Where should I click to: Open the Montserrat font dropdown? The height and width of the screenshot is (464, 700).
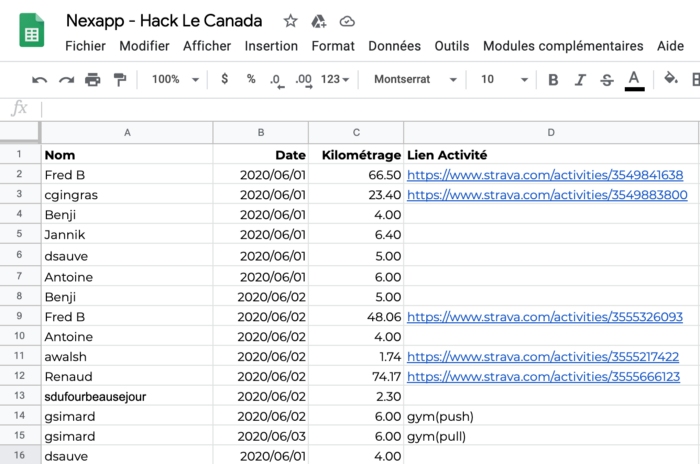415,79
